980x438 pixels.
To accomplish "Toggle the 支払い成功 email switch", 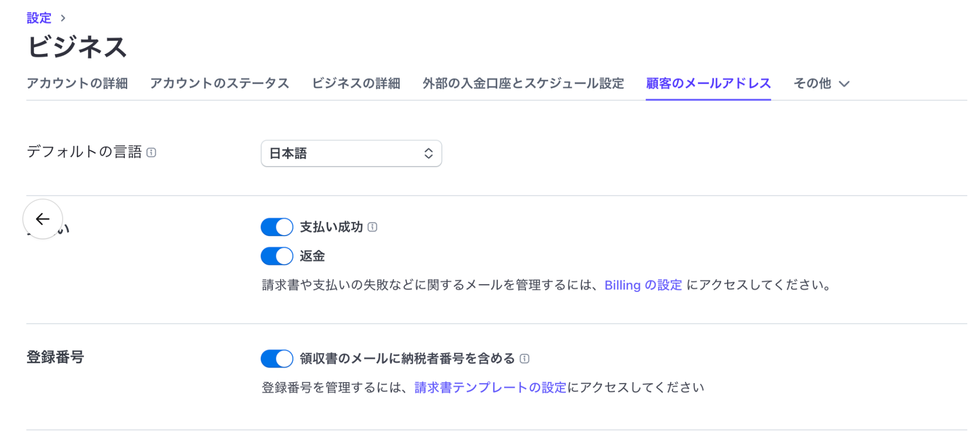I will pyautogui.click(x=277, y=227).
